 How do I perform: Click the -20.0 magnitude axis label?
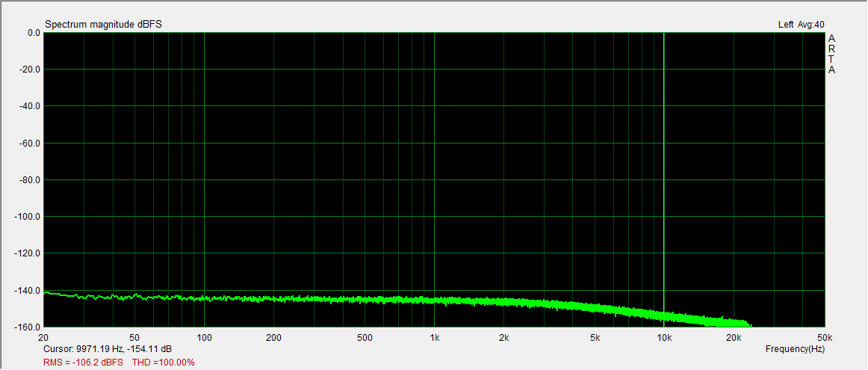click(30, 70)
